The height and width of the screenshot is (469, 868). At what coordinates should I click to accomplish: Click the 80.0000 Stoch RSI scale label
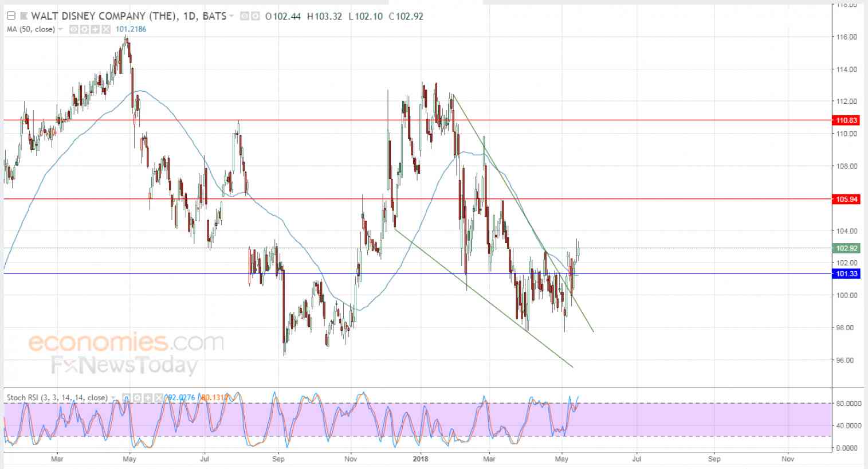click(x=849, y=404)
